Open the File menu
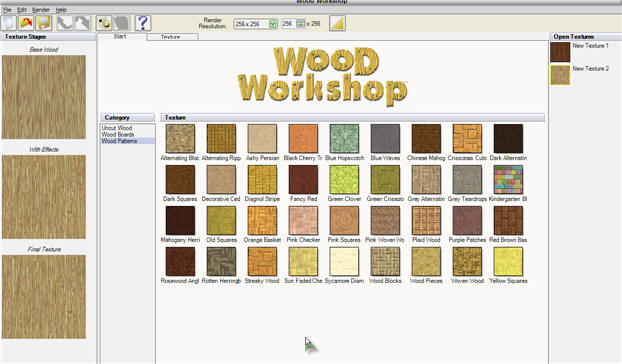The width and height of the screenshot is (622, 364). pyautogui.click(x=7, y=10)
